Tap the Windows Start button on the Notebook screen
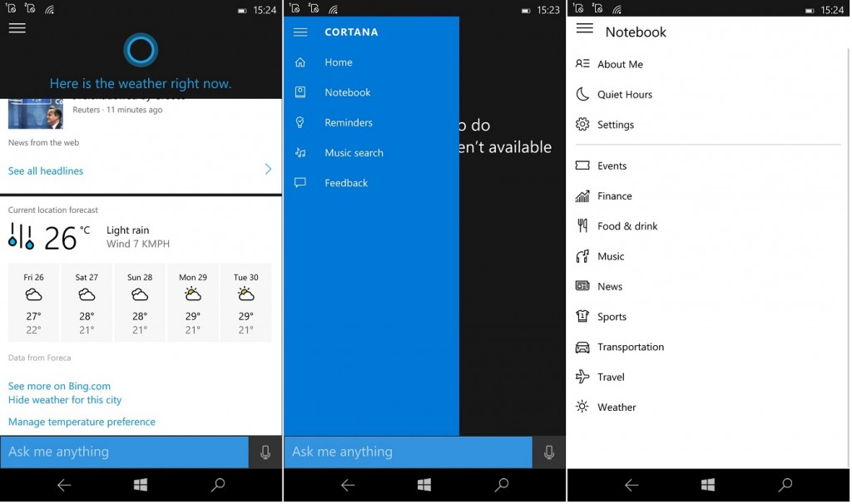Image resolution: width=852 pixels, height=504 pixels. click(x=707, y=484)
